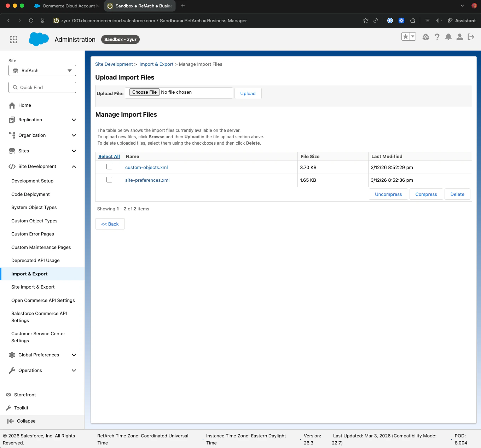Open the Trailhead learning icon
481x448 pixels.
426,37
